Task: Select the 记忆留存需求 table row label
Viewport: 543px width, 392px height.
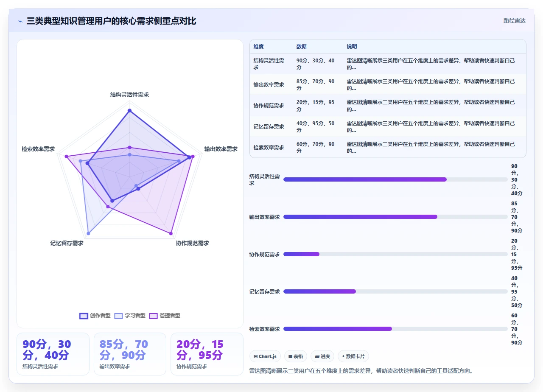Action: 269,126
